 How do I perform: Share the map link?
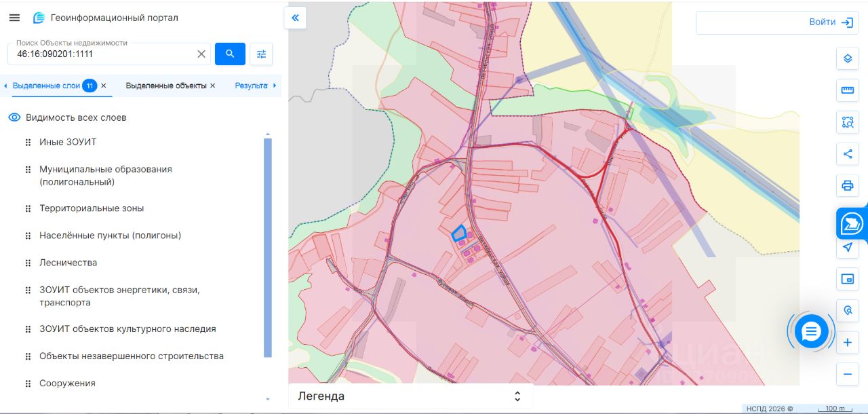(847, 153)
